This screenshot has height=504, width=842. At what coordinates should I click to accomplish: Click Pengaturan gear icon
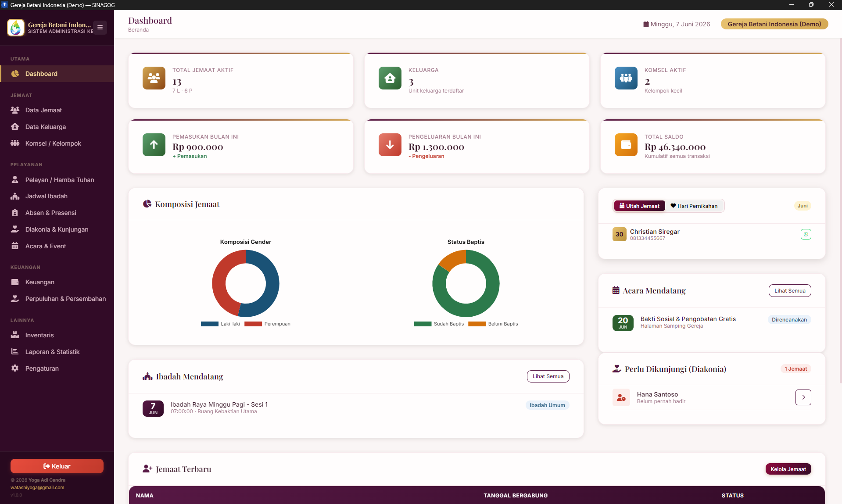click(x=15, y=368)
